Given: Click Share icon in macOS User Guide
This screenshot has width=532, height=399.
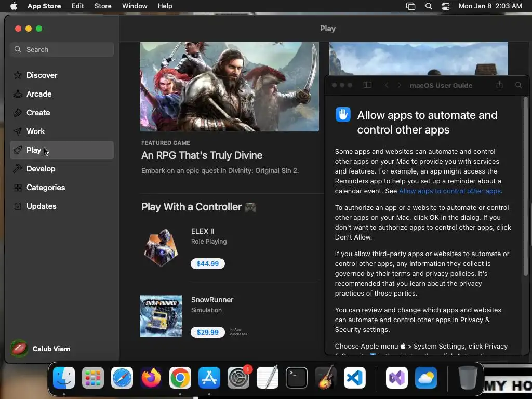Looking at the screenshot, I should (x=499, y=85).
